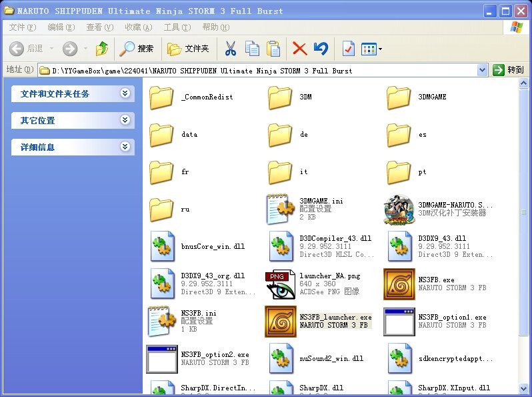
Task: Open the address bar dropdown arrow
Action: click(x=483, y=70)
